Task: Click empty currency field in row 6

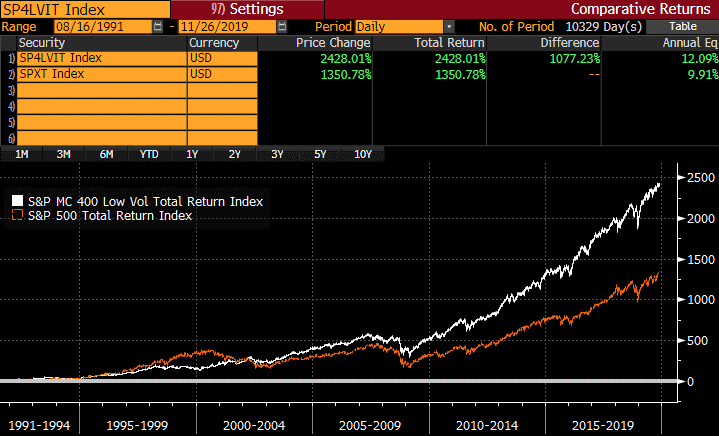Action: 222,138
